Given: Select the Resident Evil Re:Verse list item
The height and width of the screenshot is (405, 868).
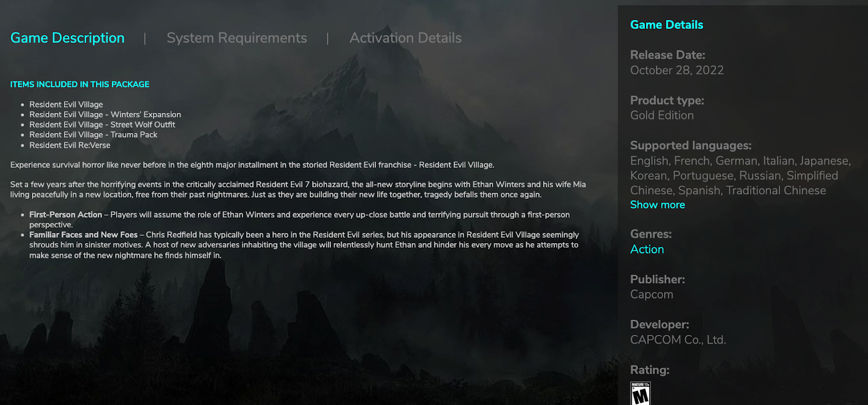Looking at the screenshot, I should (70, 145).
